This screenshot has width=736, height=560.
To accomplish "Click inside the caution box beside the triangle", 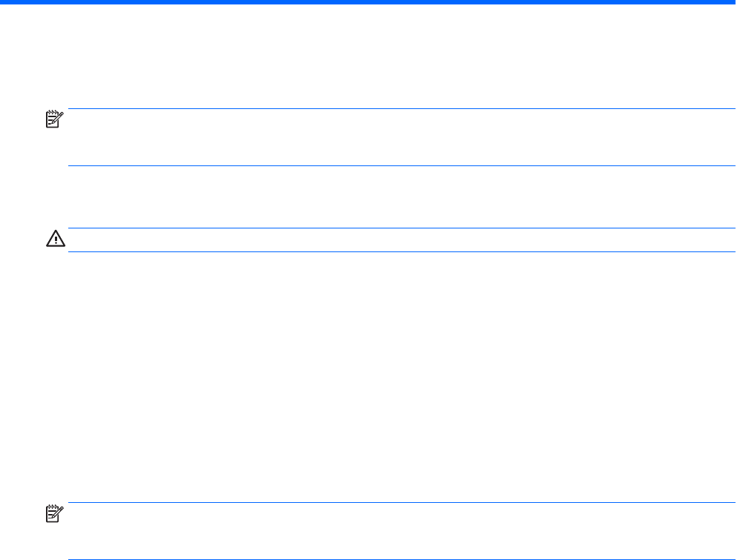I will click(393, 240).
